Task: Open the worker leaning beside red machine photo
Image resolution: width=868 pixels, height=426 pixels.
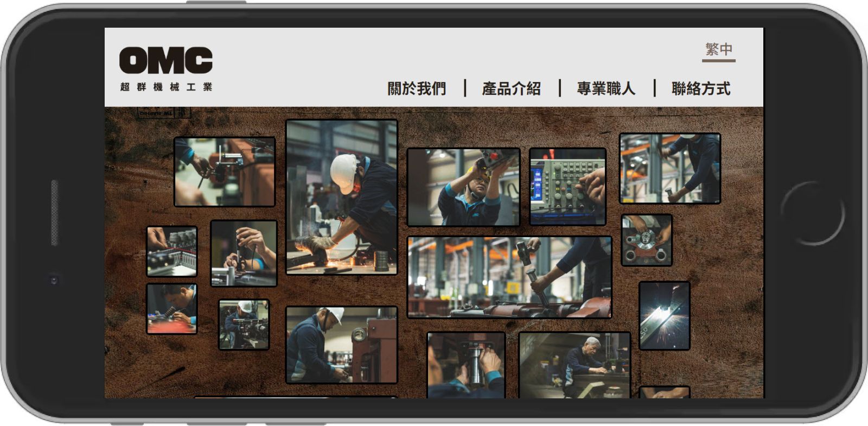Action: pyautogui.click(x=341, y=345)
